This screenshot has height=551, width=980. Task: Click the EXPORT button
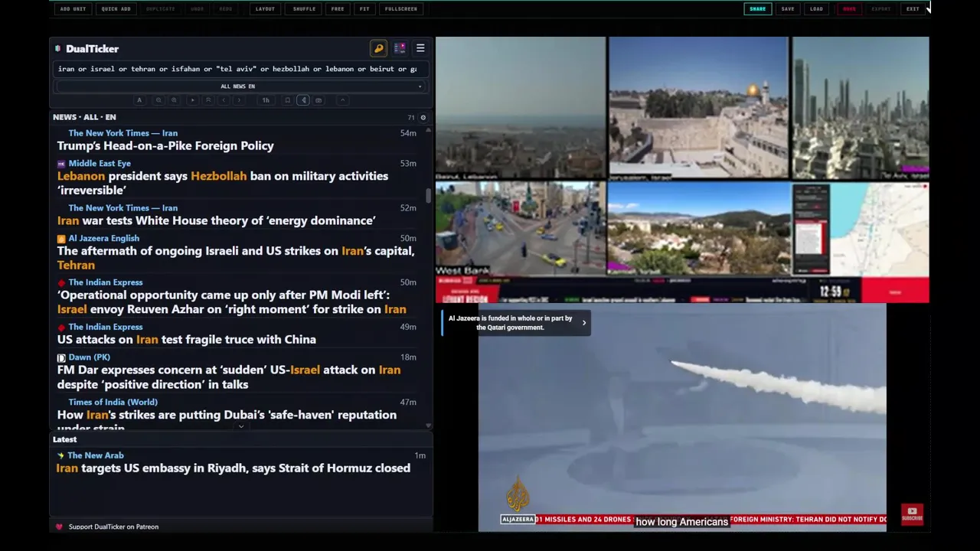881,9
